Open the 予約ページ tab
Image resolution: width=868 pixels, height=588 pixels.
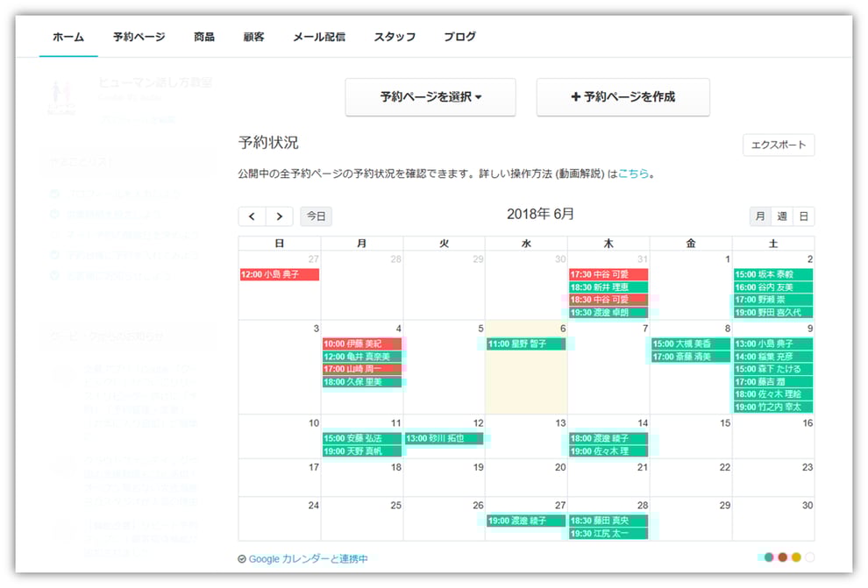click(x=139, y=37)
